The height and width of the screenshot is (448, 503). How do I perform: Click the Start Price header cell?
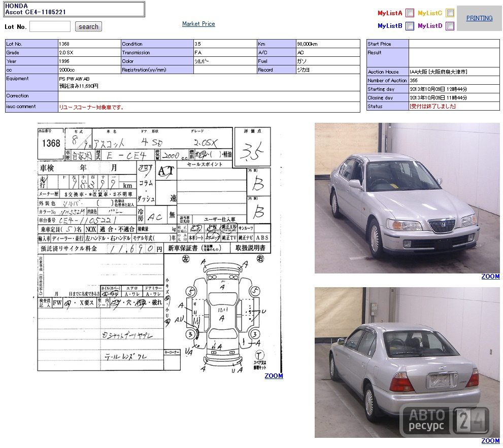click(x=387, y=44)
